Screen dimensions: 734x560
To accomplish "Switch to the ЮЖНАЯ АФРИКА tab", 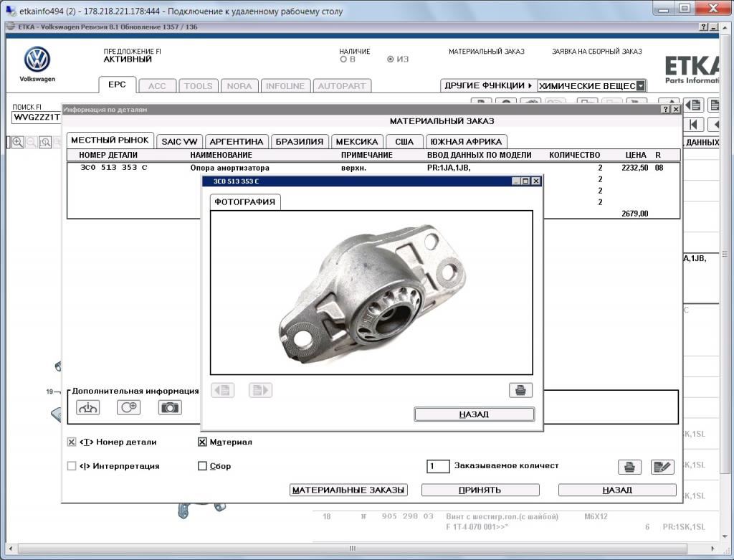I will click(x=466, y=141).
